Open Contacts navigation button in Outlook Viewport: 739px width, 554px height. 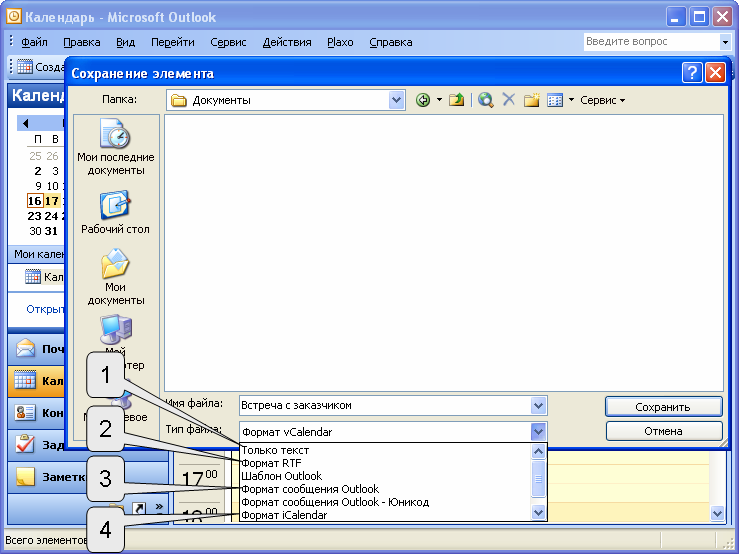click(36, 413)
